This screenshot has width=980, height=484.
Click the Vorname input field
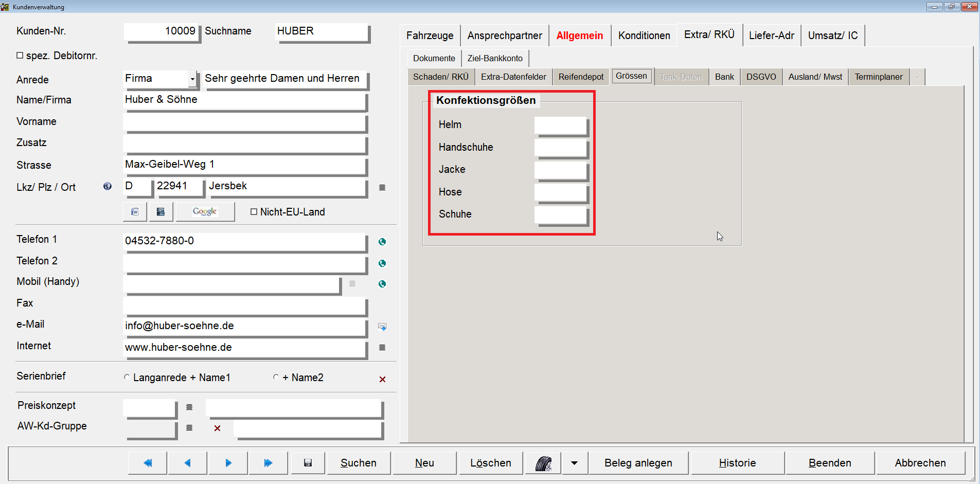pyautogui.click(x=244, y=122)
